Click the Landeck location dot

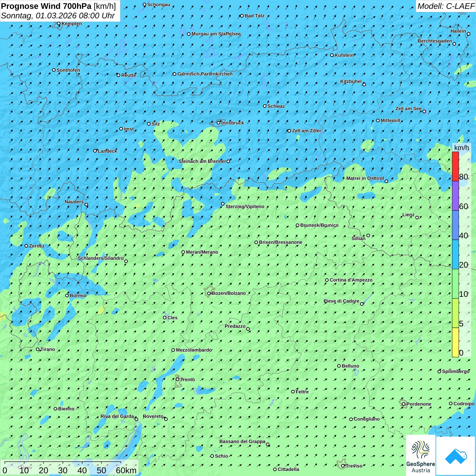[x=95, y=151]
